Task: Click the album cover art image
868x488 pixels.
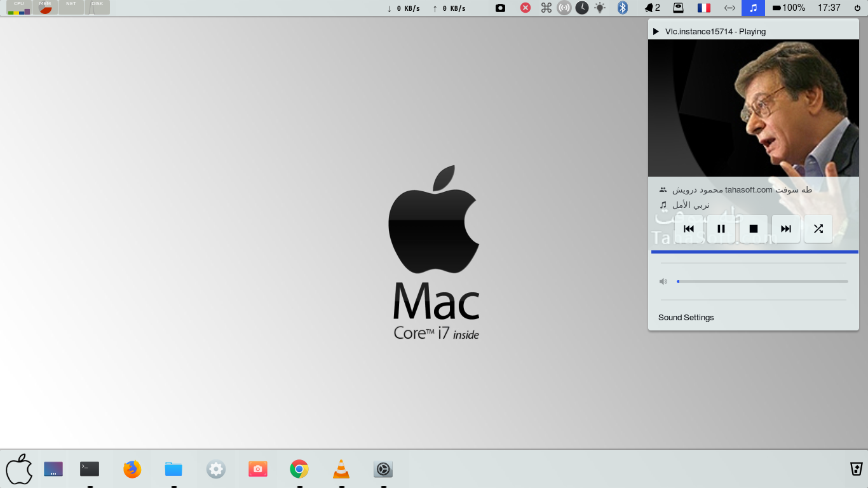Action: 754,108
